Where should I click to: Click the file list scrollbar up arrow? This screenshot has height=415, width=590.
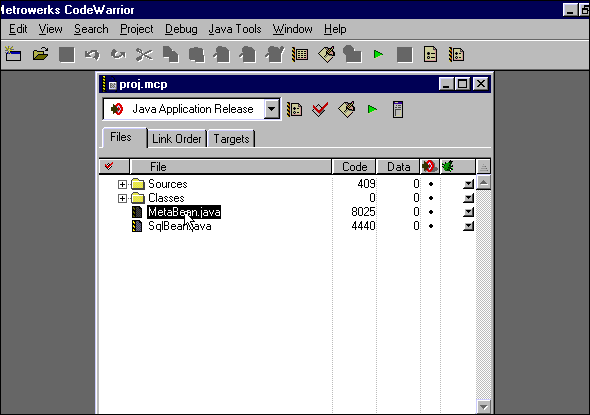click(484, 183)
